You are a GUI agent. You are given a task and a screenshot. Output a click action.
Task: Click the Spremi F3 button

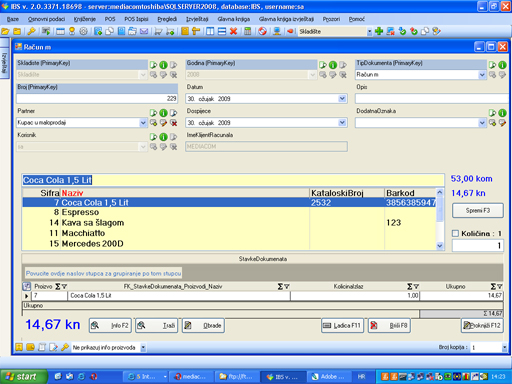[x=478, y=210]
